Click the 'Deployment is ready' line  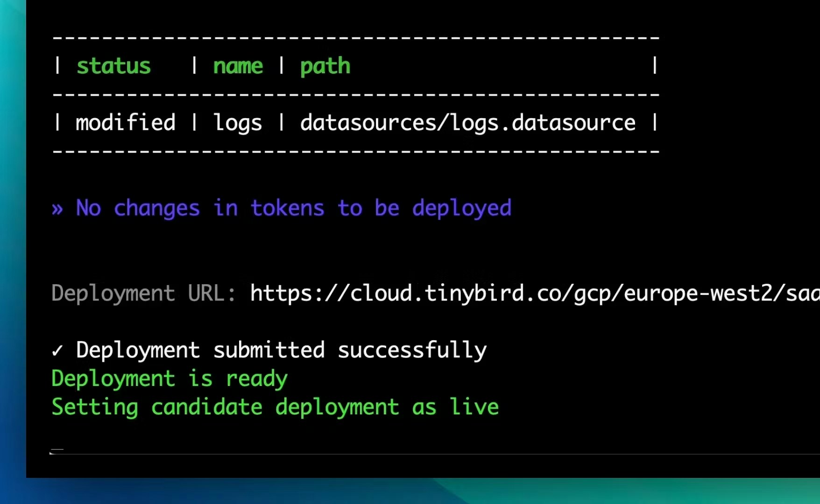[x=170, y=378]
